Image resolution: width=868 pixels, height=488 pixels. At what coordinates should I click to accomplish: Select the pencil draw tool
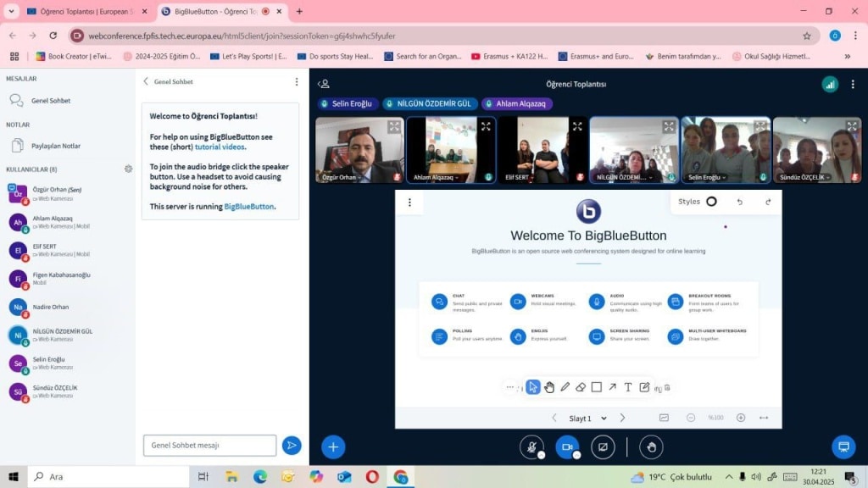(x=565, y=387)
